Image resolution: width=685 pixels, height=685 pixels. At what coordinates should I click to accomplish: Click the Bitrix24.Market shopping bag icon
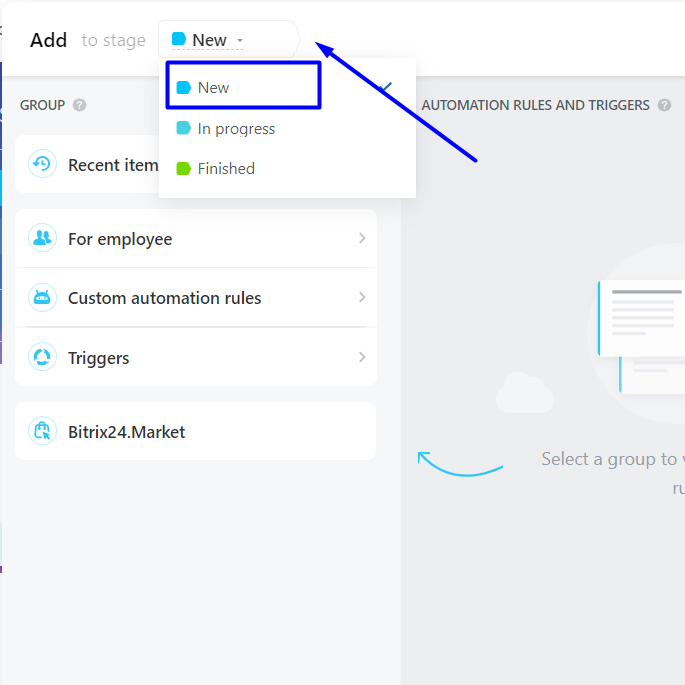coord(42,432)
